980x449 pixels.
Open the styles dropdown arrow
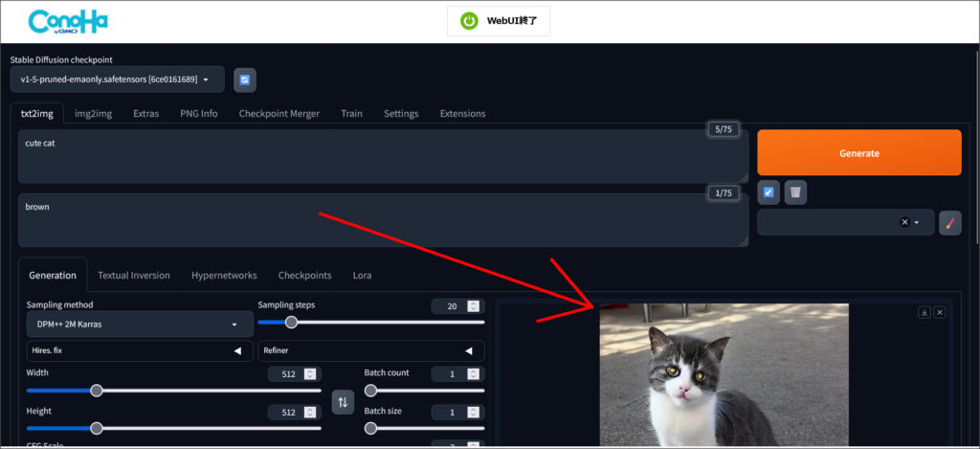(x=917, y=223)
